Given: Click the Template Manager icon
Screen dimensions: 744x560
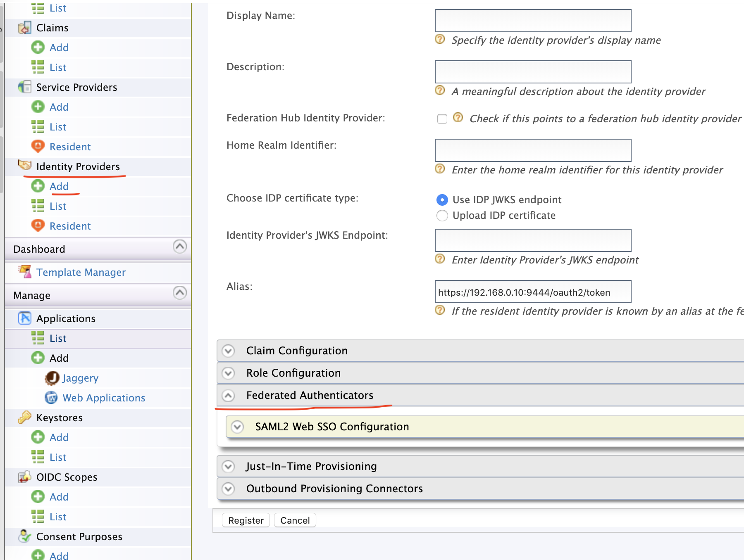Looking at the screenshot, I should [x=25, y=272].
